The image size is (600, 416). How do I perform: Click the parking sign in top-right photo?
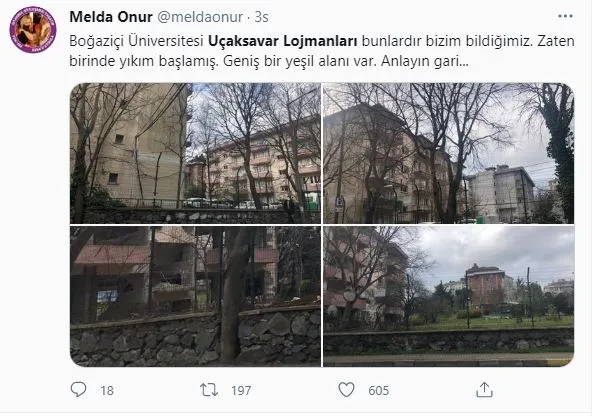point(339,204)
